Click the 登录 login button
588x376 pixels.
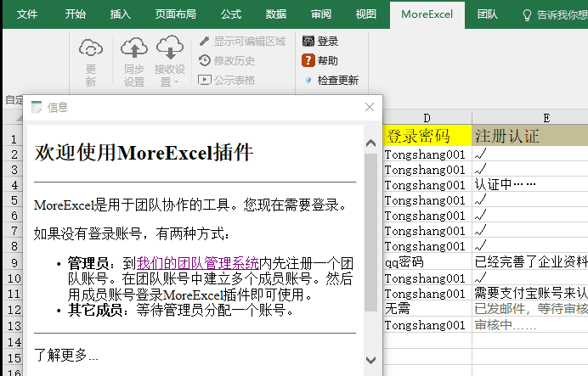[x=320, y=42]
